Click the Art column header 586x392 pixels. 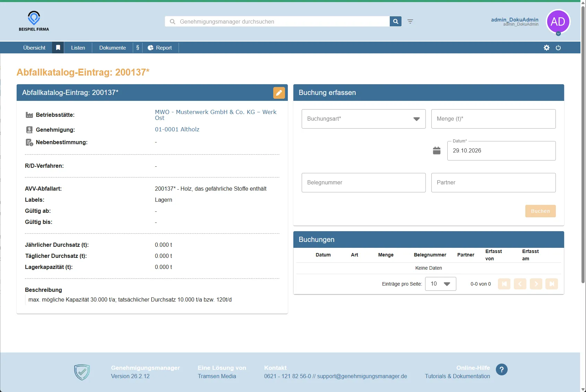point(354,255)
